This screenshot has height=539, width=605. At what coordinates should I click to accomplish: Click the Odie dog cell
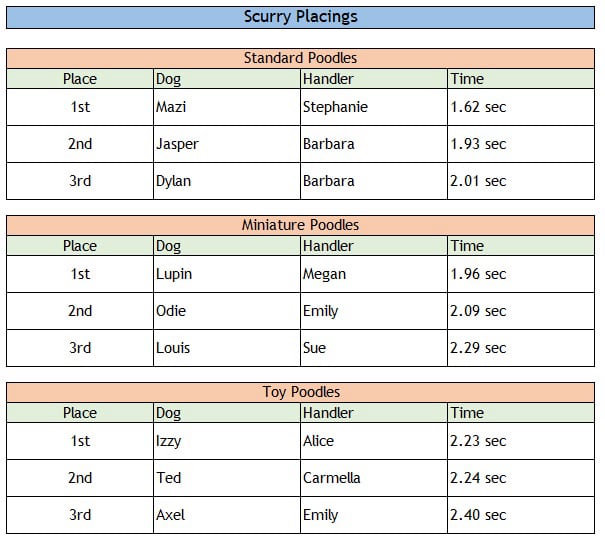point(226,311)
